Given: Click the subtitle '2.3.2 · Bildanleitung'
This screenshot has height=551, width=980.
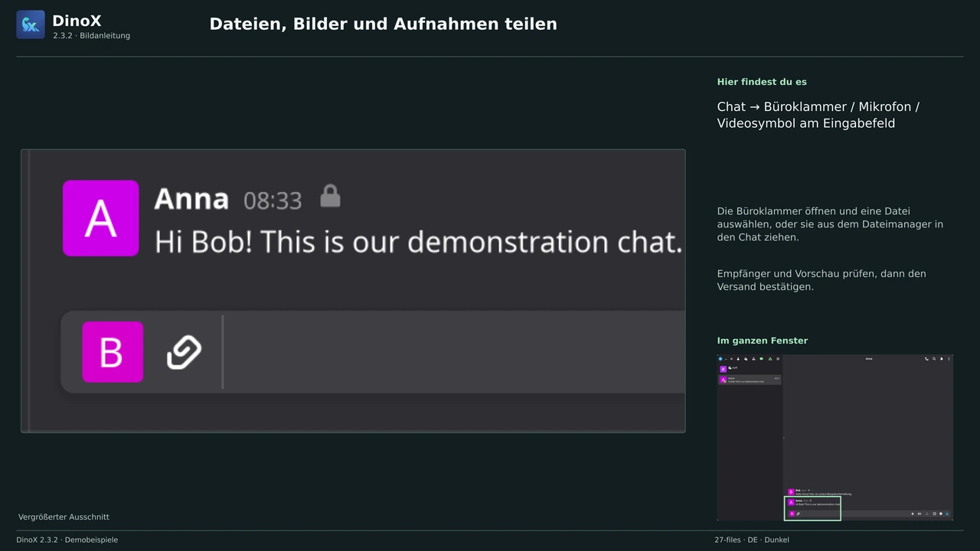Looking at the screenshot, I should click(x=92, y=36).
